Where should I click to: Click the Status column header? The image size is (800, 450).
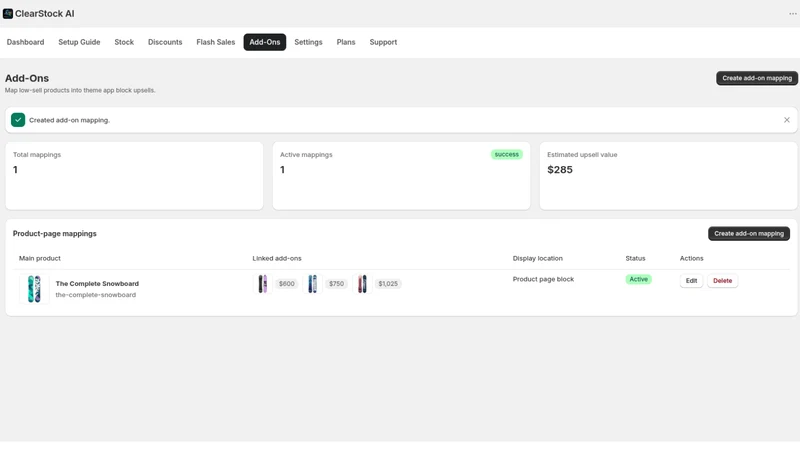click(635, 258)
